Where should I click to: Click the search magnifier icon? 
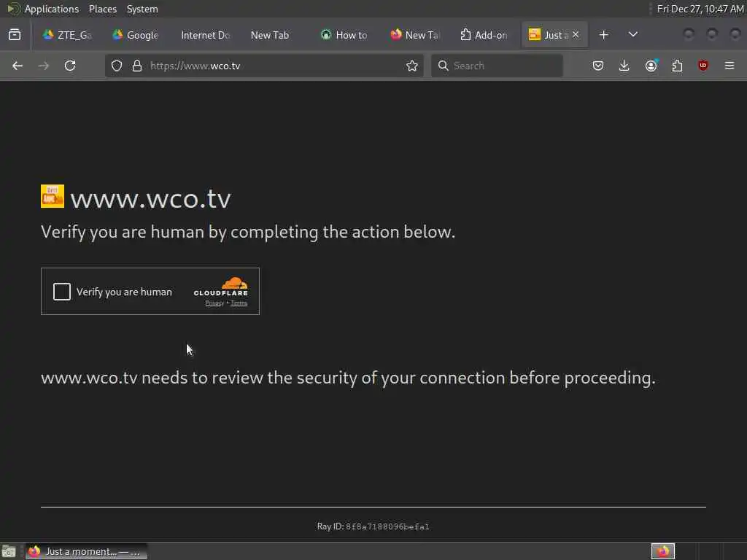pos(443,66)
